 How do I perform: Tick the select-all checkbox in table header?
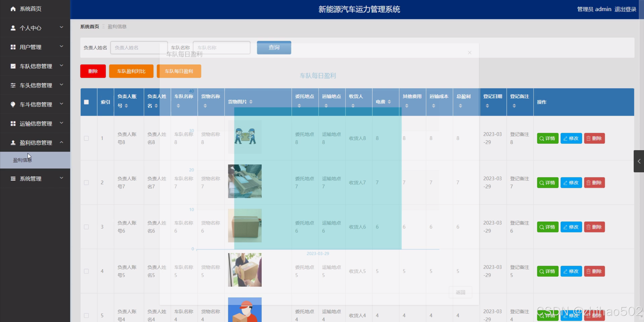click(x=86, y=102)
